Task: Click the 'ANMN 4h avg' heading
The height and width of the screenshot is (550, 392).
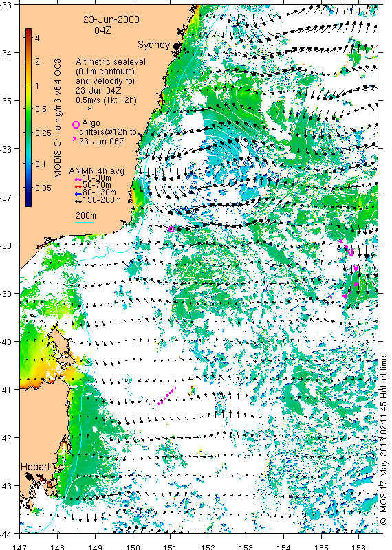Action: click(96, 171)
